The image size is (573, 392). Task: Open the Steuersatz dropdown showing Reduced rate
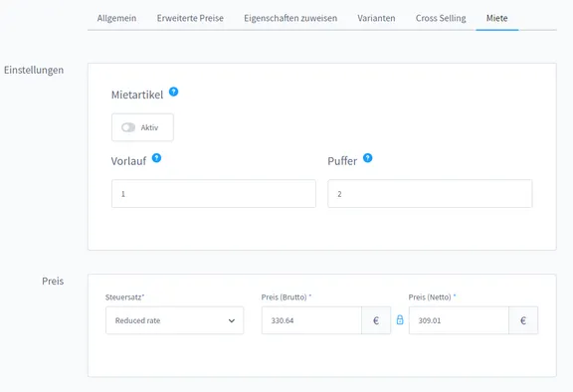[175, 320]
